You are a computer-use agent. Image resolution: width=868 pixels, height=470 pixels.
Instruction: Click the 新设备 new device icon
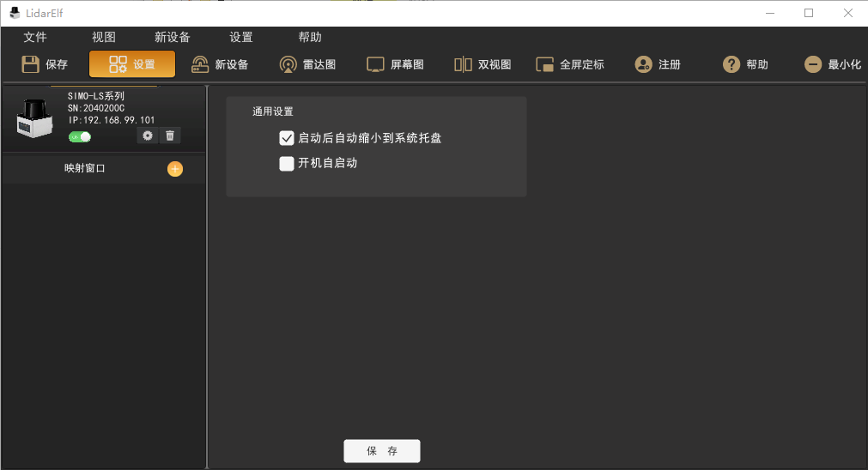pos(200,64)
